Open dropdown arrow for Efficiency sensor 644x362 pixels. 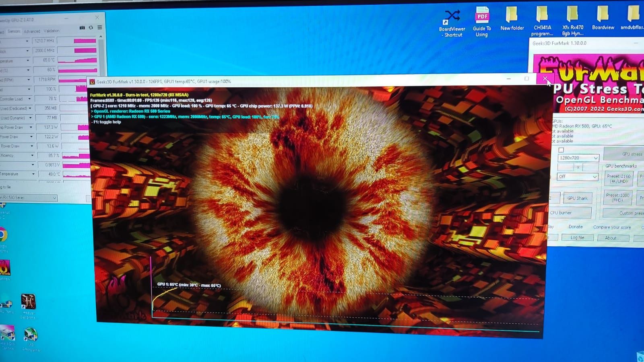[x=32, y=155]
